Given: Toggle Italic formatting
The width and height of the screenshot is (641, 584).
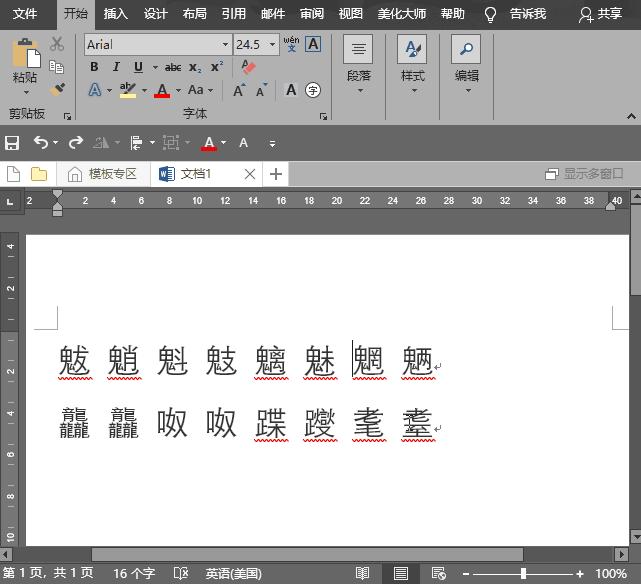Looking at the screenshot, I should [116, 67].
